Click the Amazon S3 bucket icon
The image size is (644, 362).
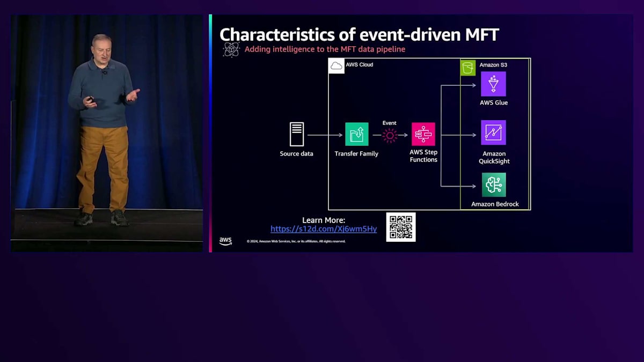pyautogui.click(x=468, y=68)
